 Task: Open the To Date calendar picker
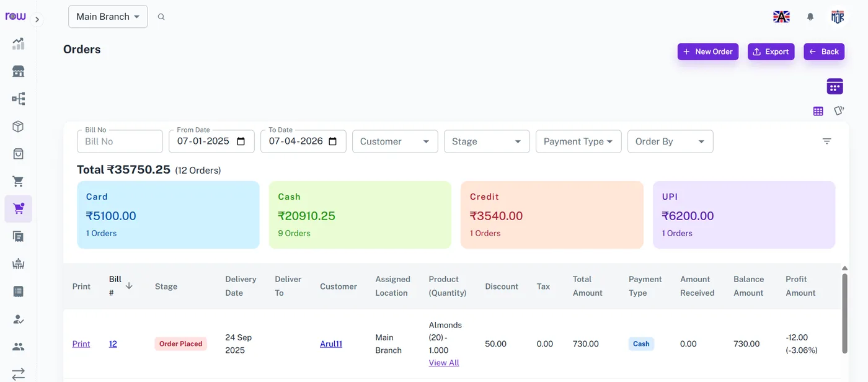pos(333,141)
